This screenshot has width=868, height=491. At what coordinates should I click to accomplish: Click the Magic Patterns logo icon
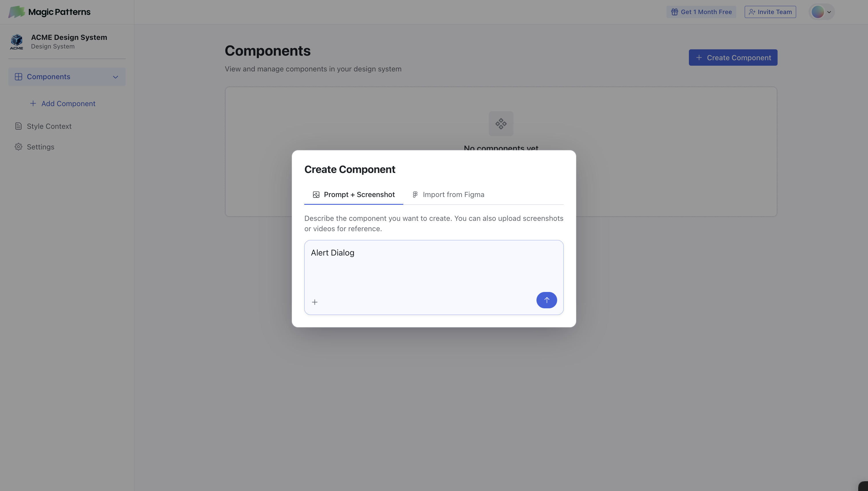click(x=17, y=12)
